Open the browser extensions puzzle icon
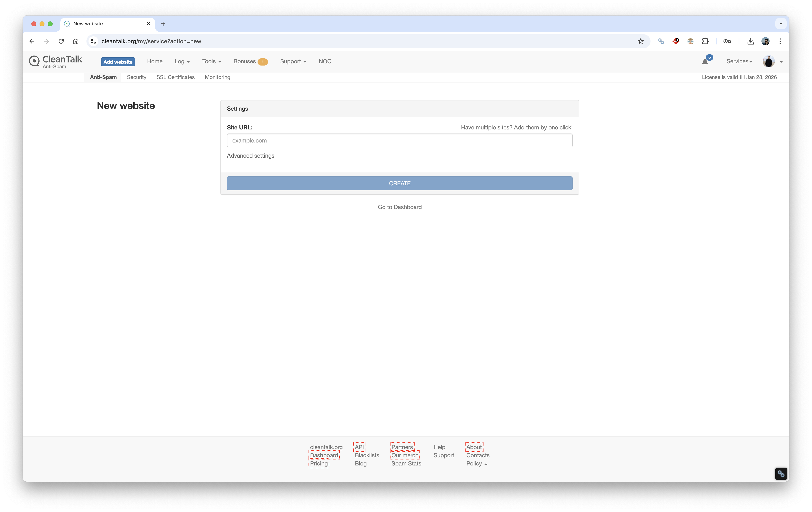The width and height of the screenshot is (812, 512). pos(705,41)
